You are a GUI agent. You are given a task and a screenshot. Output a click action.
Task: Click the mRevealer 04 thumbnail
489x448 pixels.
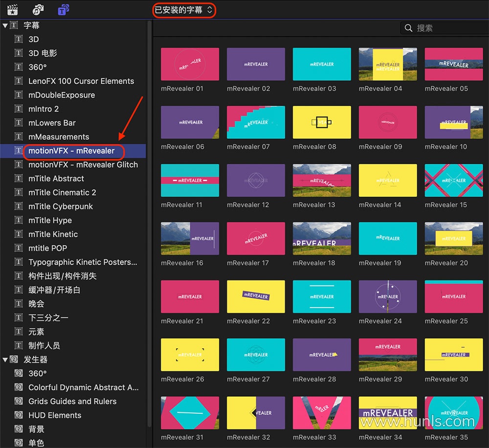tap(388, 64)
